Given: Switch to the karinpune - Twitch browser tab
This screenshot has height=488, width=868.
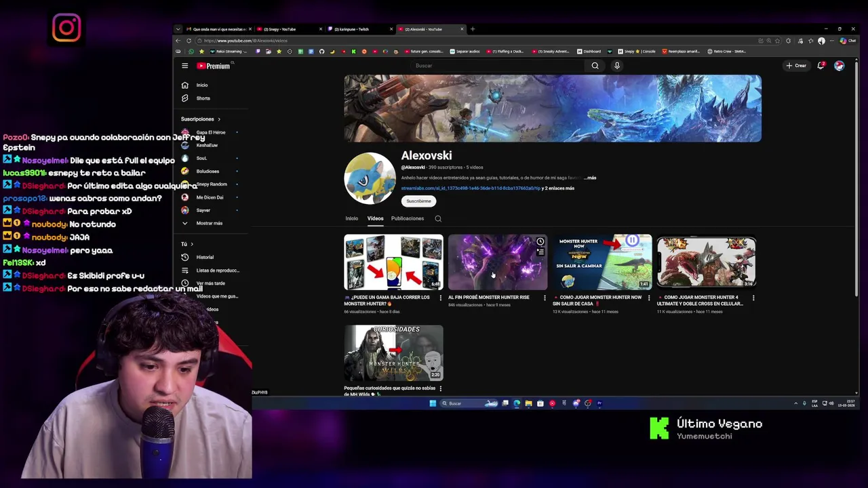Looking at the screenshot, I should click(359, 29).
